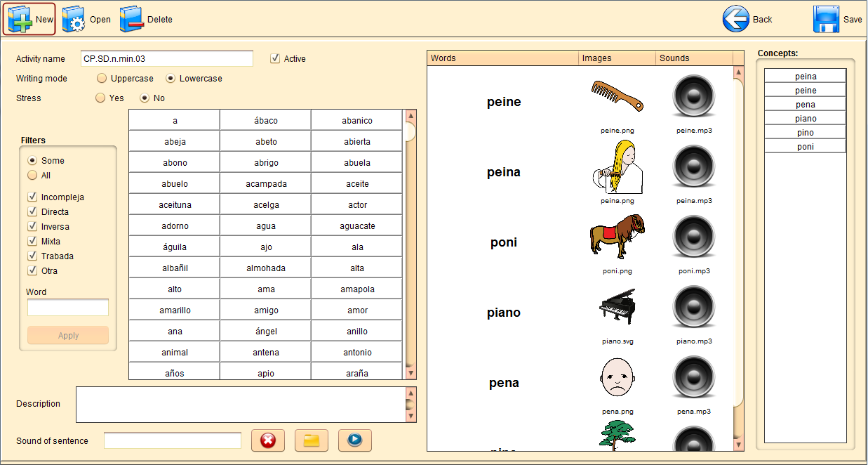Image resolution: width=868 pixels, height=465 pixels.
Task: Select the word 'antonio' in word grid
Action: pos(357,352)
